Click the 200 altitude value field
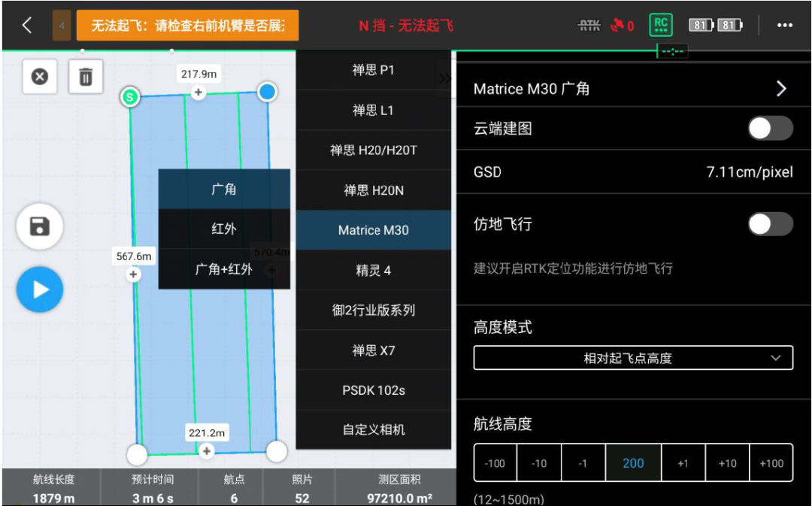 633,463
